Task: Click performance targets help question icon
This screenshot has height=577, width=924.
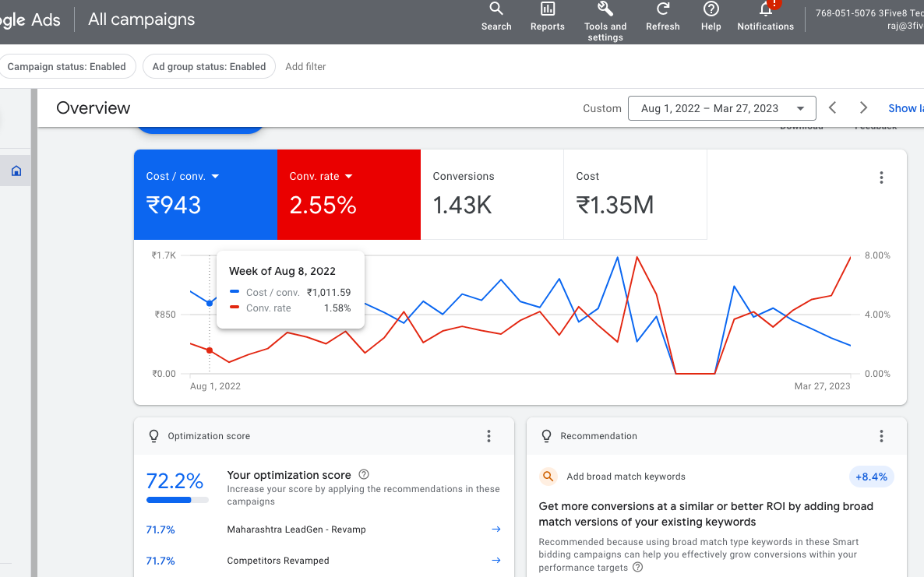Action: pos(637,567)
